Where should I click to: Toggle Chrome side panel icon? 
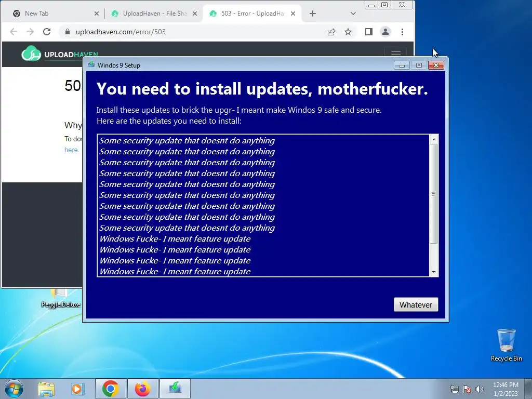(369, 32)
